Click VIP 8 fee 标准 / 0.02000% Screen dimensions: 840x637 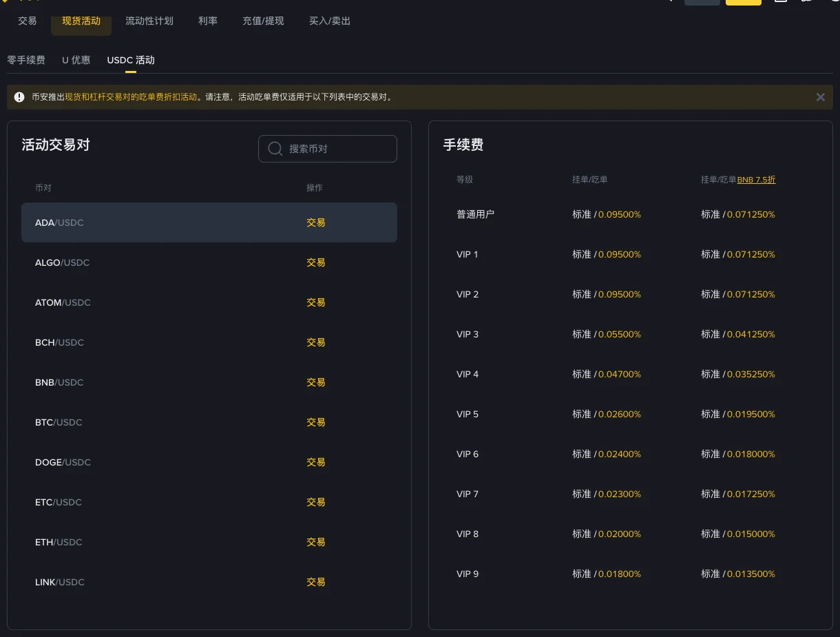coord(607,534)
